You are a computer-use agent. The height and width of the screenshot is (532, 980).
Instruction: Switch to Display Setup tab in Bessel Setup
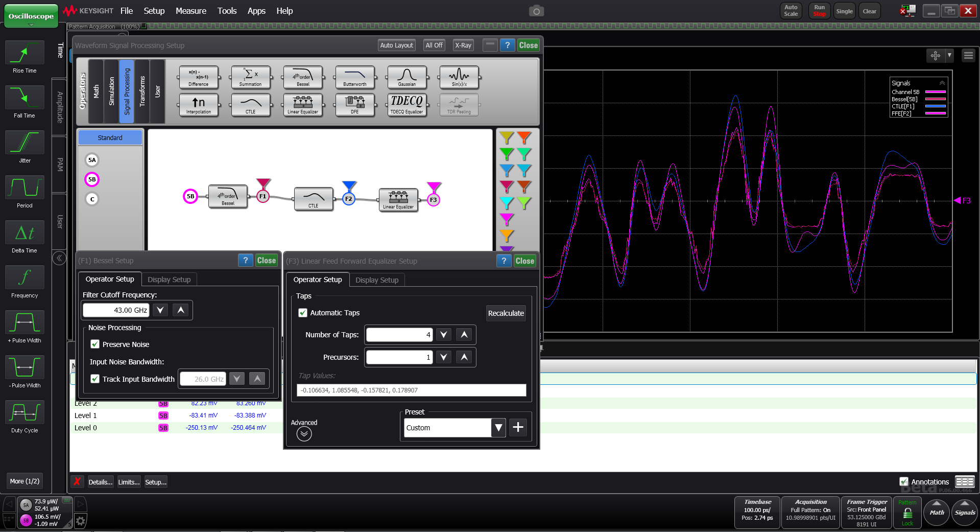(169, 279)
